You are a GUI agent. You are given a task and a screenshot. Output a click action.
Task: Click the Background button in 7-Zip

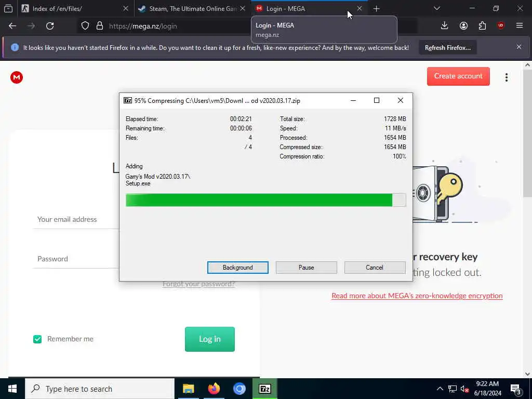238,268
